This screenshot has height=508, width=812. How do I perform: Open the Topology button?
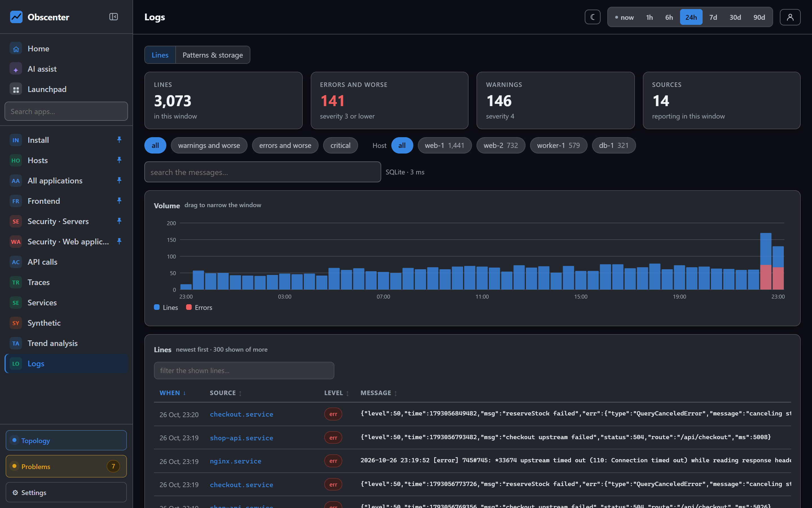click(x=66, y=440)
